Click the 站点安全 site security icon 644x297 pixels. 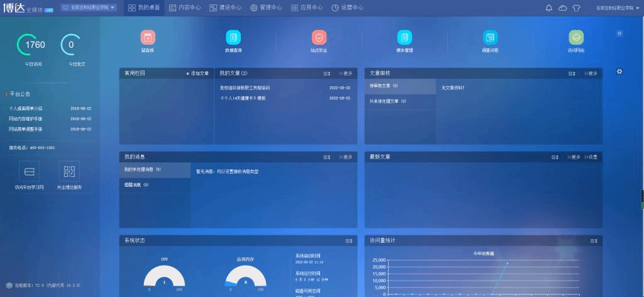(319, 37)
